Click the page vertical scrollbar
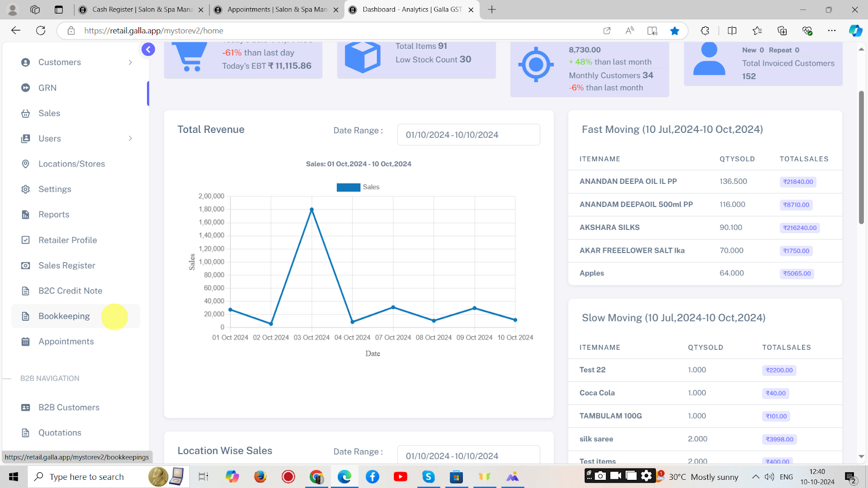 (861, 157)
